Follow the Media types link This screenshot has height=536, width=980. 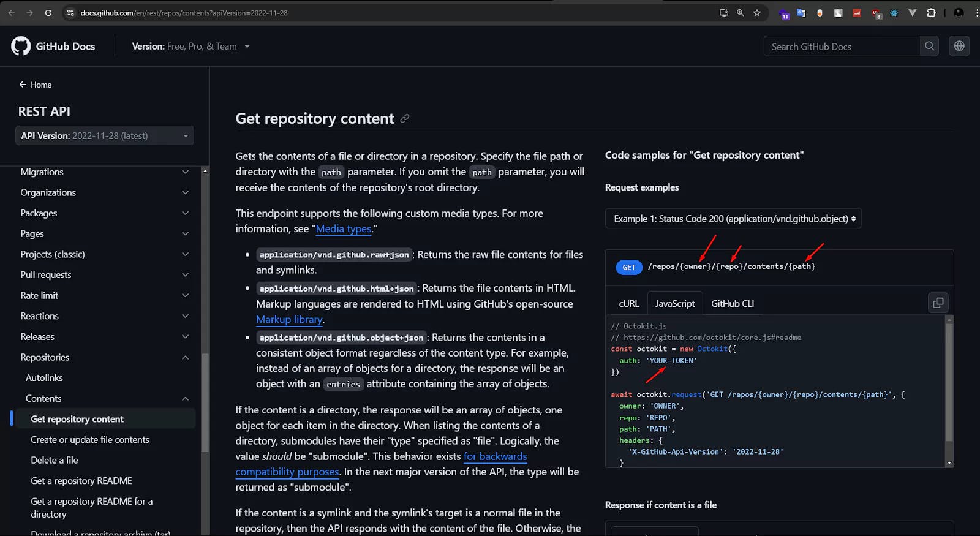(344, 228)
